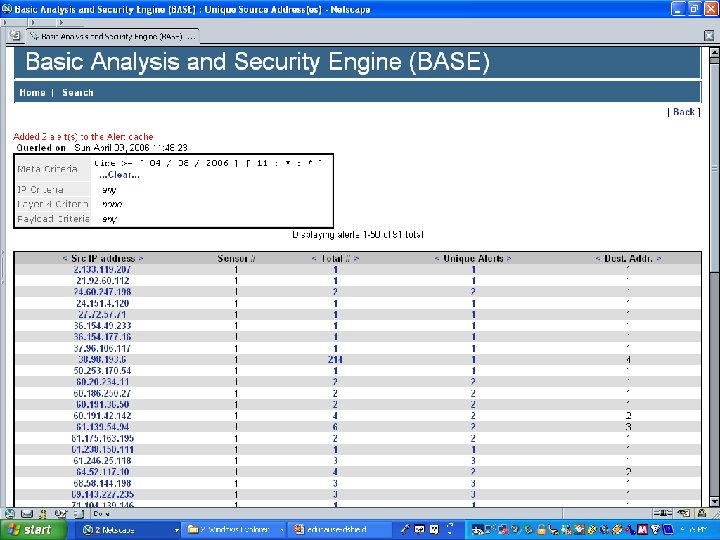Sort Unique Alerts descending with its > arrow

(x=509, y=259)
